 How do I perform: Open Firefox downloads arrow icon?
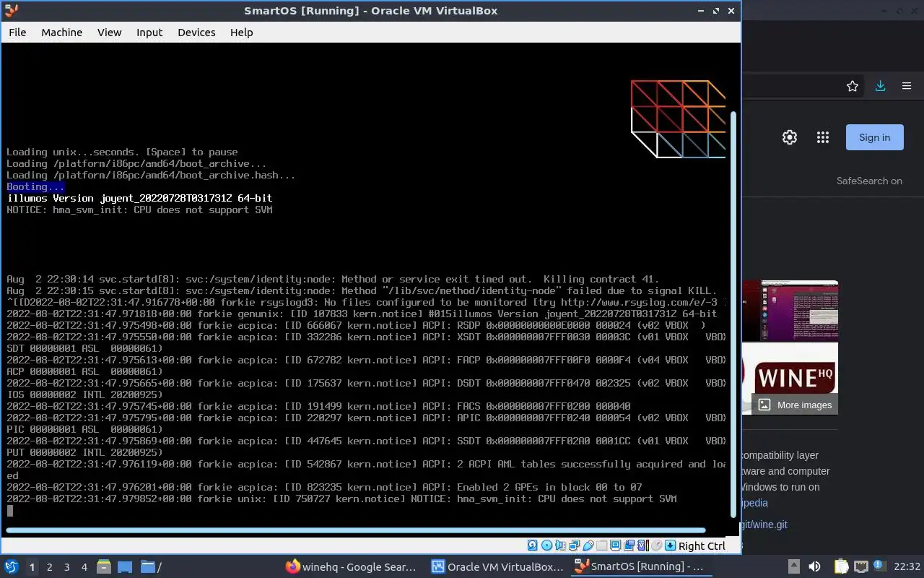[880, 86]
